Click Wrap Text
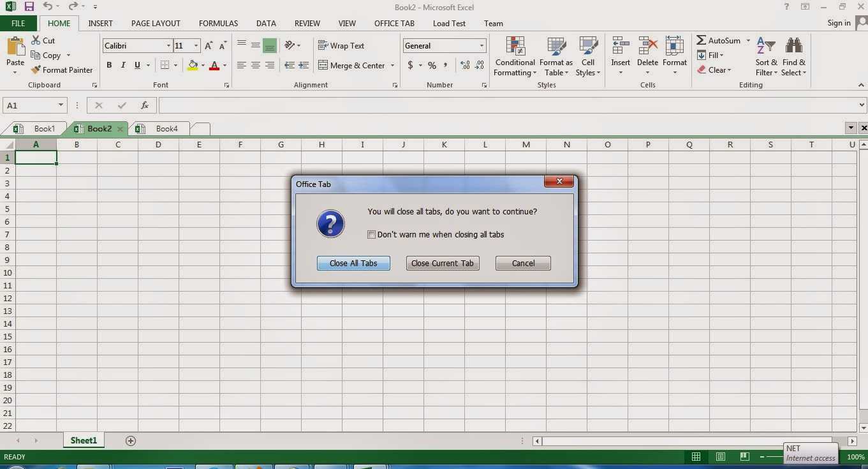868x469 pixels. pyautogui.click(x=341, y=46)
